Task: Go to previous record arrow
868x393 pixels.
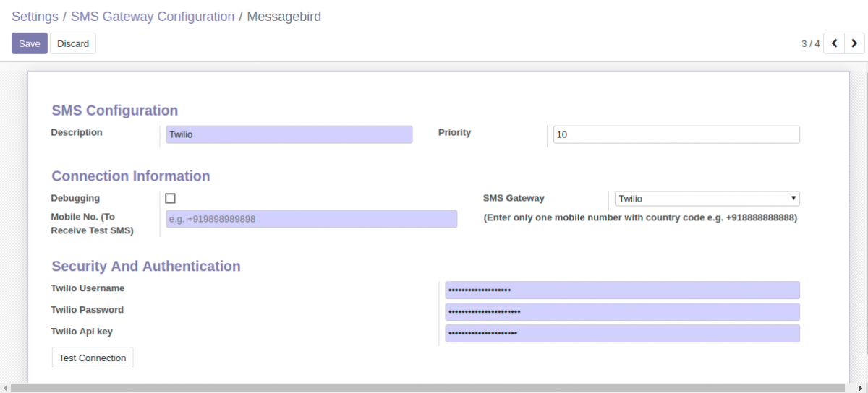Action: click(835, 43)
